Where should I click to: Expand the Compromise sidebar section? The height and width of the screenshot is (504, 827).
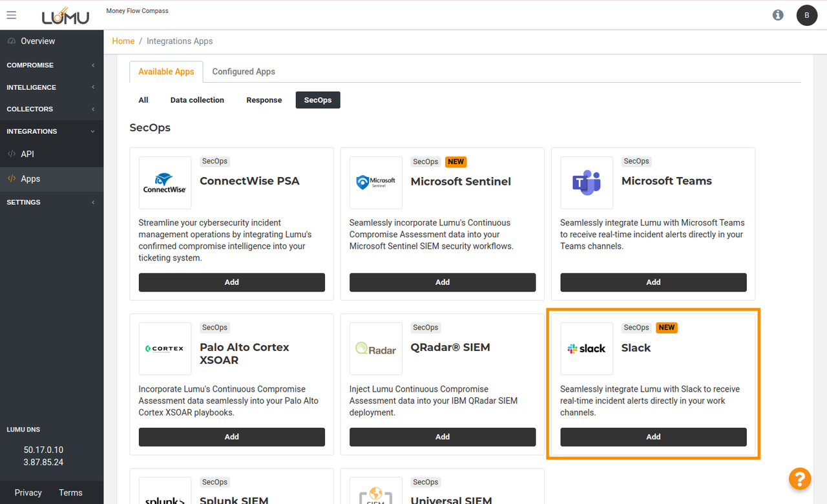[52, 65]
